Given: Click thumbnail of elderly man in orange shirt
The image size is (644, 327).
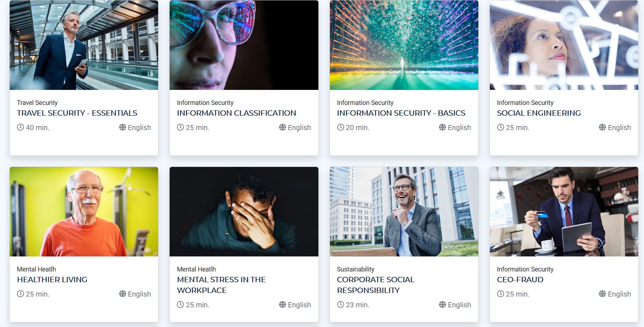Looking at the screenshot, I should point(84,212).
